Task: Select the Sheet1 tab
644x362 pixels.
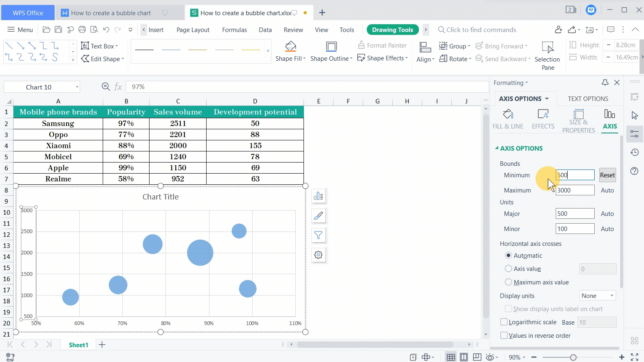Action: [x=78, y=345]
